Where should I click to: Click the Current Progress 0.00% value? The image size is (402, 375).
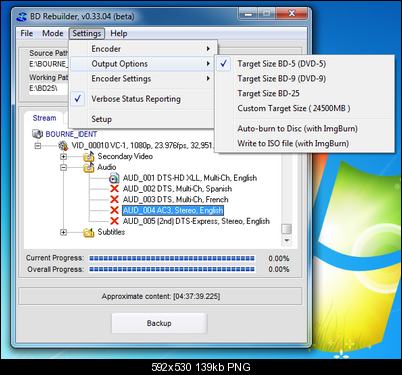[x=279, y=258]
